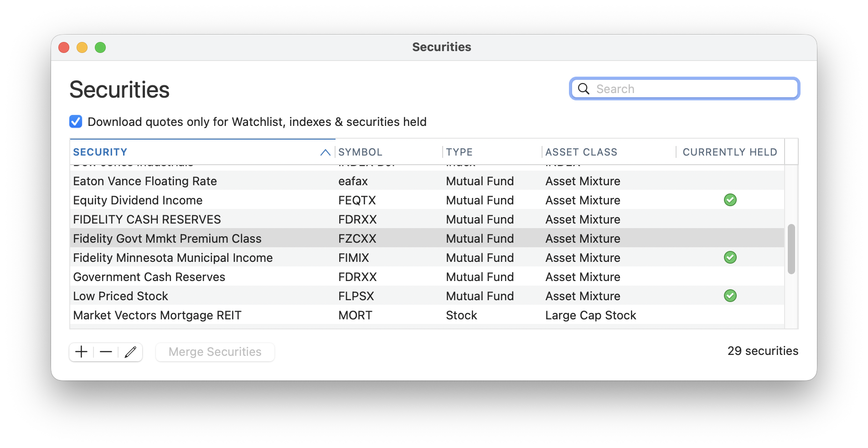Image resolution: width=868 pixels, height=448 pixels.
Task: Sort by the Symbol column header
Action: 360,152
